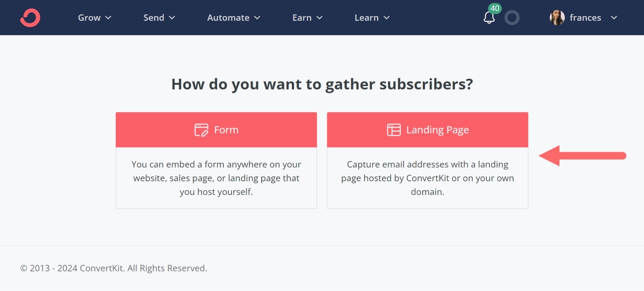This screenshot has width=644, height=291.
Task: Expand the Grow menu chevron
Action: (x=108, y=18)
